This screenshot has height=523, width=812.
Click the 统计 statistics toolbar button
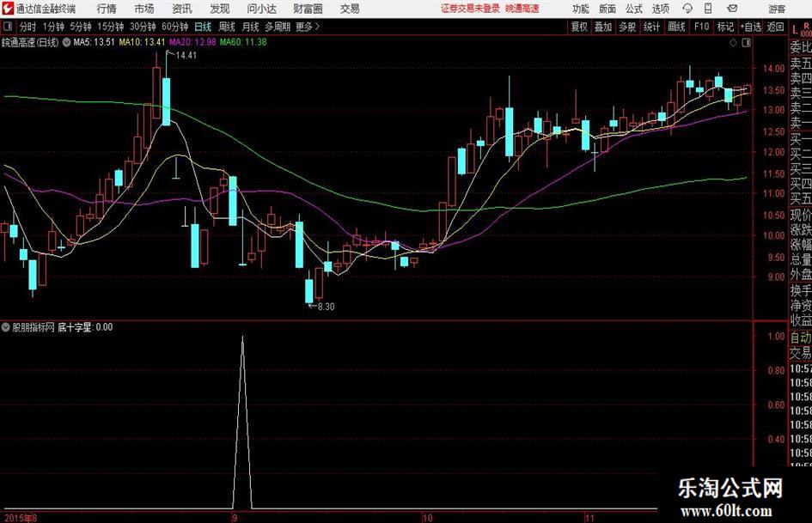click(651, 27)
